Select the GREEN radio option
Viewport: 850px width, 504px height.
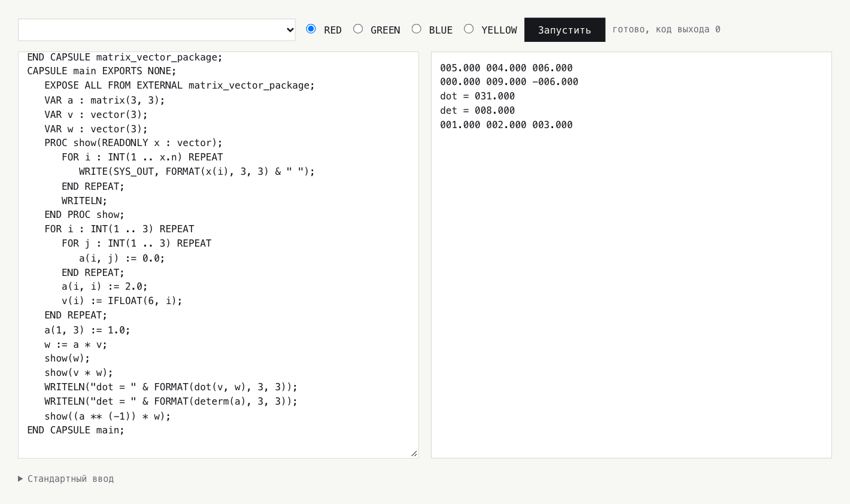[x=358, y=29]
